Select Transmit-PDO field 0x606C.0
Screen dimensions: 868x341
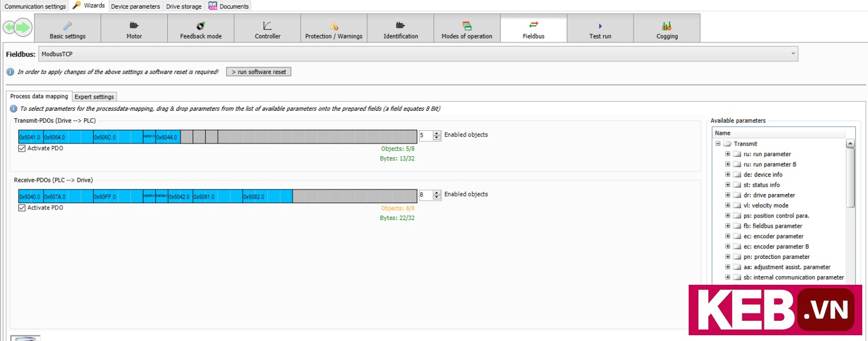coord(118,137)
